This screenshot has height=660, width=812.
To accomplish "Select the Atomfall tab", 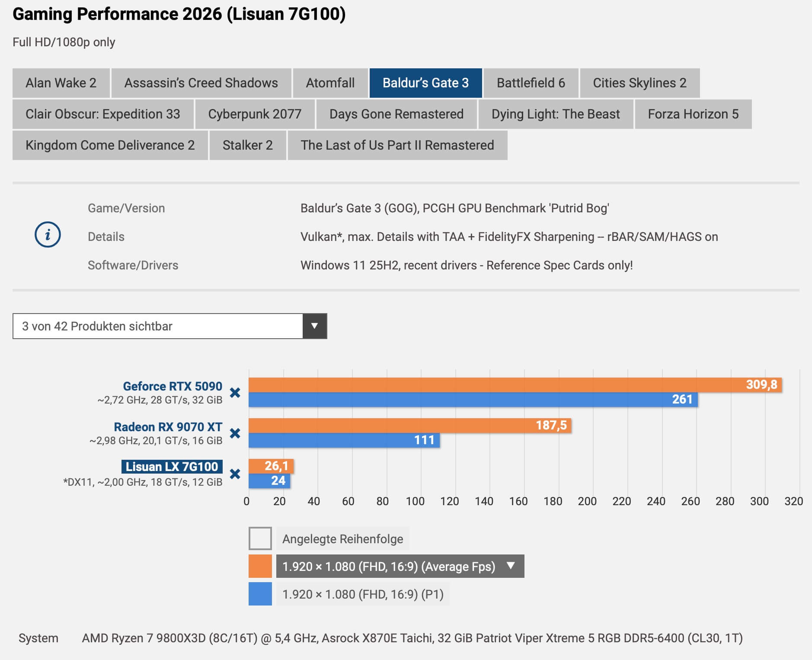I will (330, 83).
